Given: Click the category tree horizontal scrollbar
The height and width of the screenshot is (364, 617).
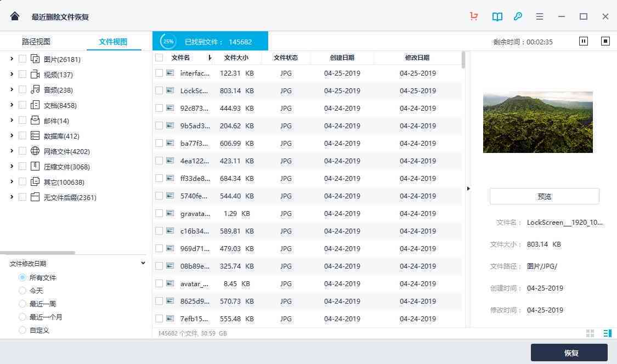Looking at the screenshot, I should point(37,253).
